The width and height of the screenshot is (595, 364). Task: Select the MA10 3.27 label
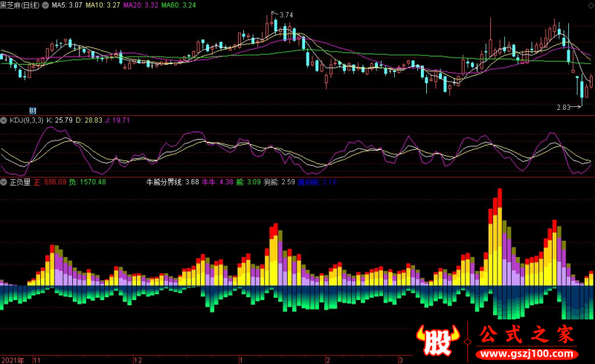(103, 5)
